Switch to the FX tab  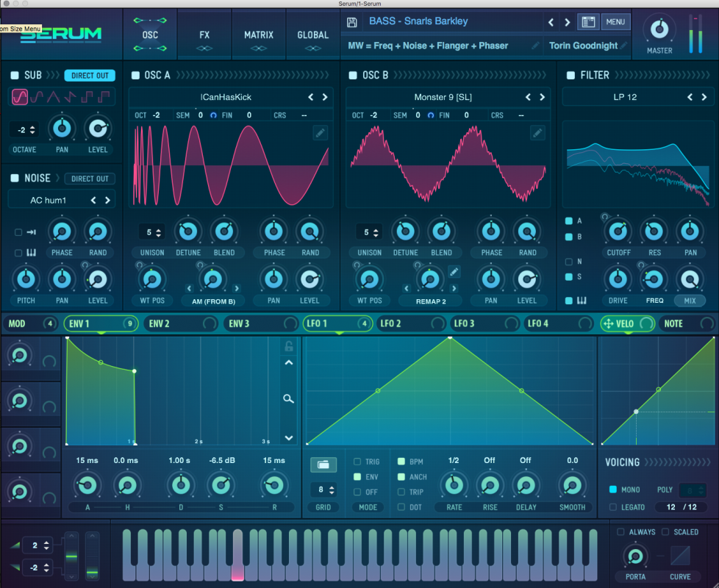[x=204, y=35]
